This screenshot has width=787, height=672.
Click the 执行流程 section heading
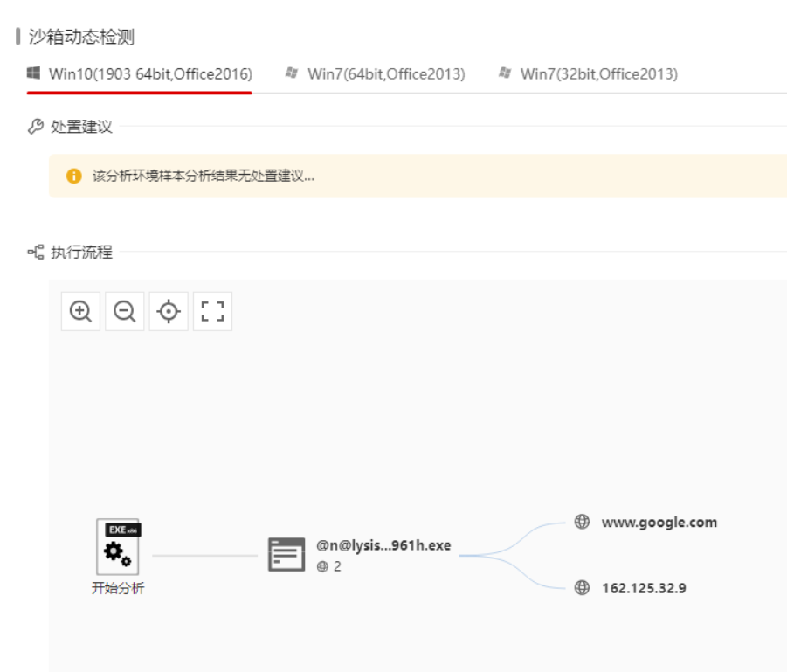coord(81,253)
